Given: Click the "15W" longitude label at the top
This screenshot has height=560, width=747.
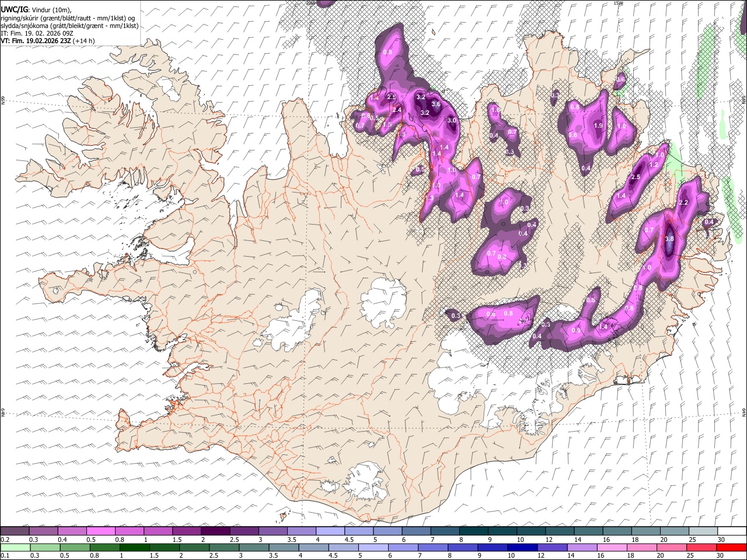Looking at the screenshot, I should click(618, 3).
